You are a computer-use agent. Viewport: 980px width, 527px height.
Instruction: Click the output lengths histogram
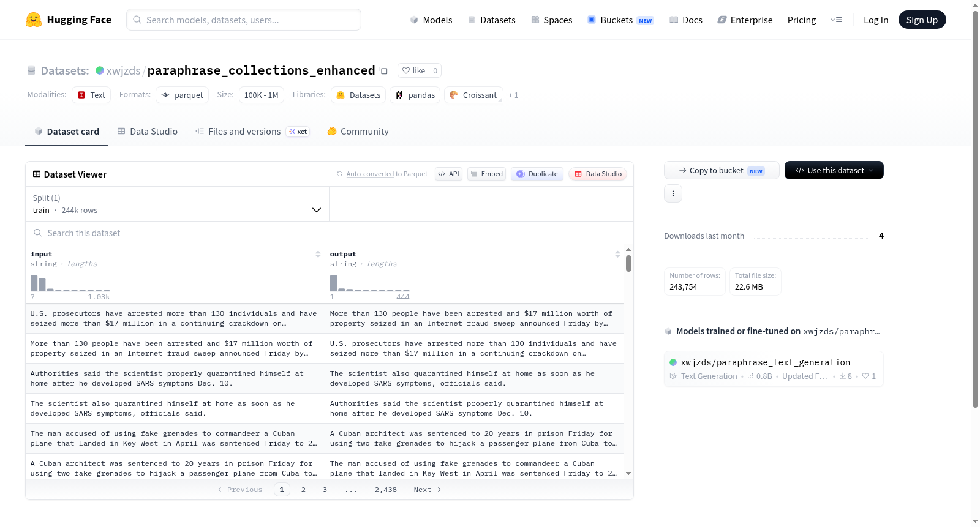[370, 283]
